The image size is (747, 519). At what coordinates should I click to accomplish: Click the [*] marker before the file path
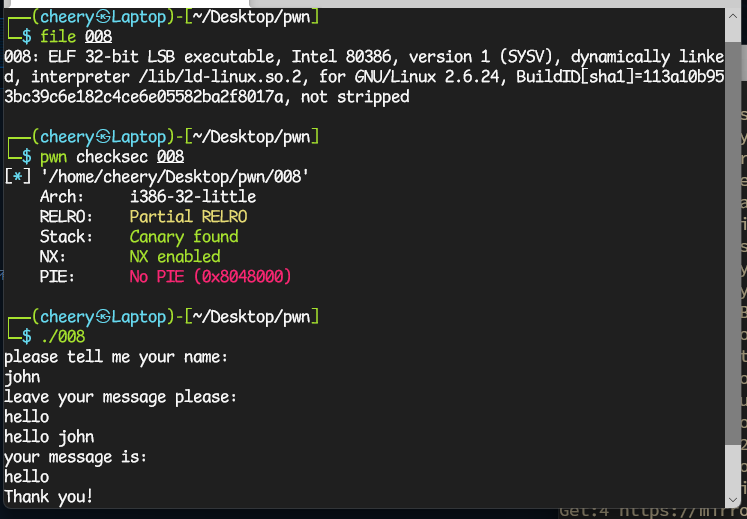pos(18,177)
